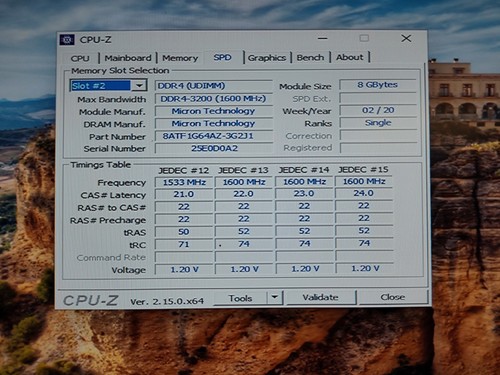500x375 pixels.
Task: Click DRAM Manuf. Micron Technology value
Action: click(214, 124)
